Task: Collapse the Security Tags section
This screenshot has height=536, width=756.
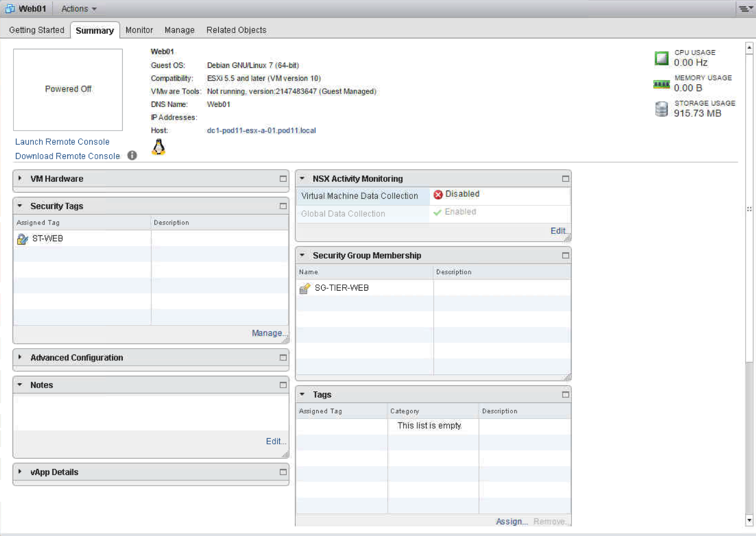Action: pyautogui.click(x=20, y=206)
